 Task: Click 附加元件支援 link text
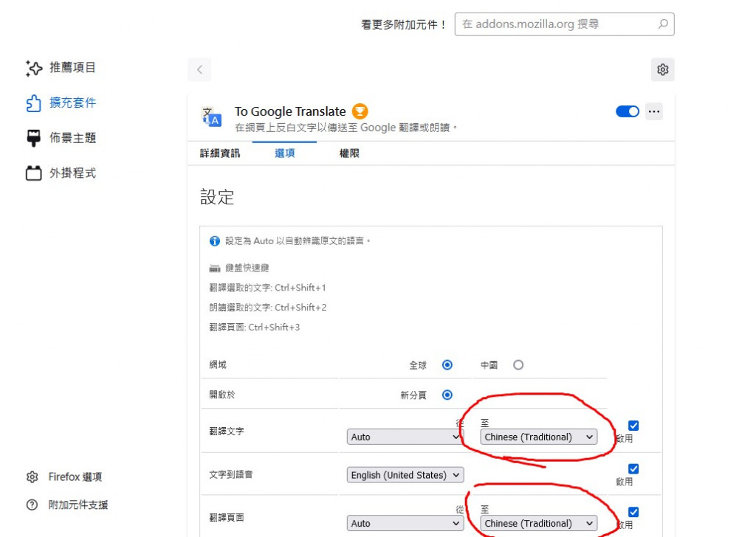click(x=78, y=505)
